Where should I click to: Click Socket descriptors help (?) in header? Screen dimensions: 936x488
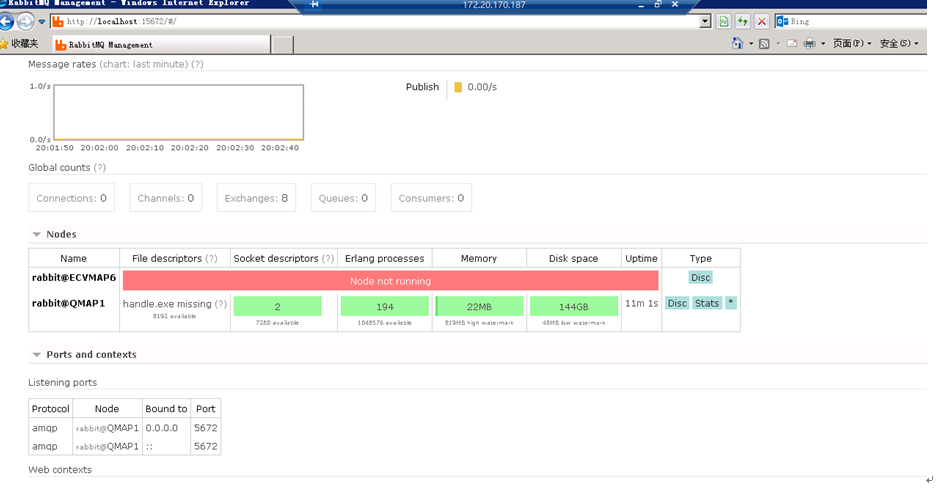[328, 258]
